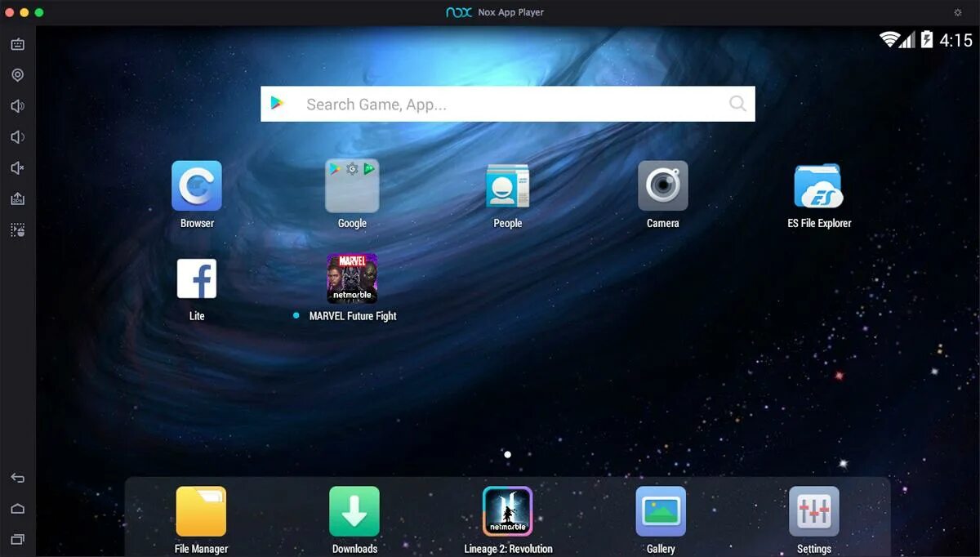Click the search field Search Game, App
Image resolution: width=980 pixels, height=557 pixels.
[508, 104]
